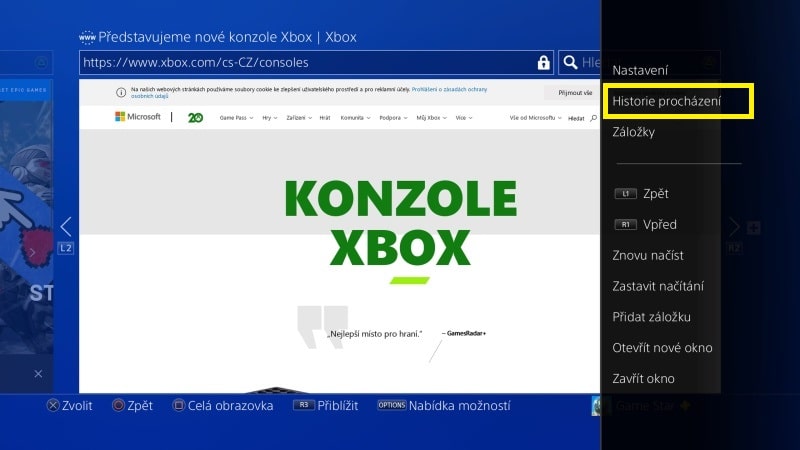Click Hledat search link on Xbox page
Screen dimensions: 800x450
pyautogui.click(x=582, y=118)
